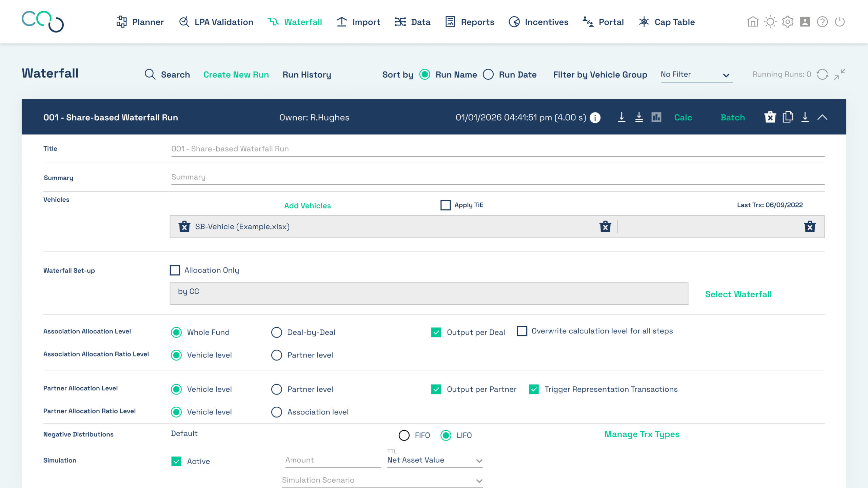Click the search magnifier icon
This screenshot has height=488, width=868.
pos(150,74)
